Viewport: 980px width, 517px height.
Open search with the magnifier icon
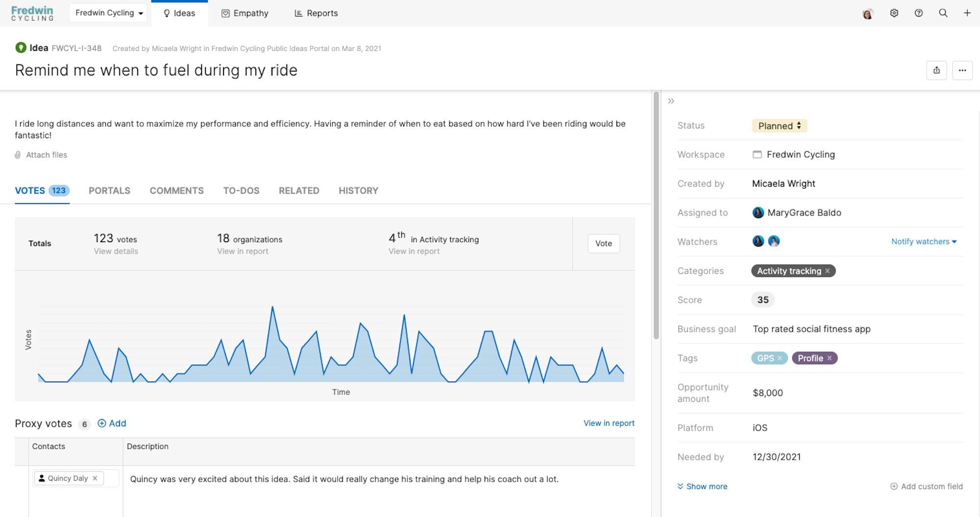click(x=943, y=13)
